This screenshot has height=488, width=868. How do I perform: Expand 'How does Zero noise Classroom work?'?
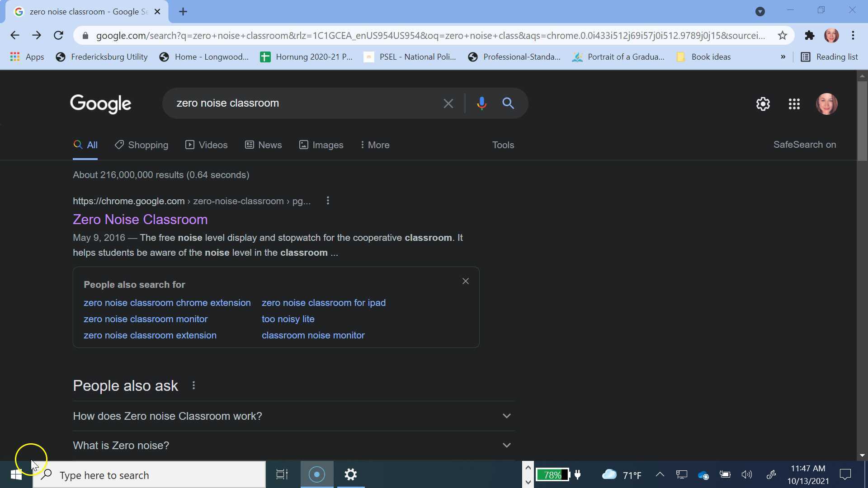(x=506, y=416)
